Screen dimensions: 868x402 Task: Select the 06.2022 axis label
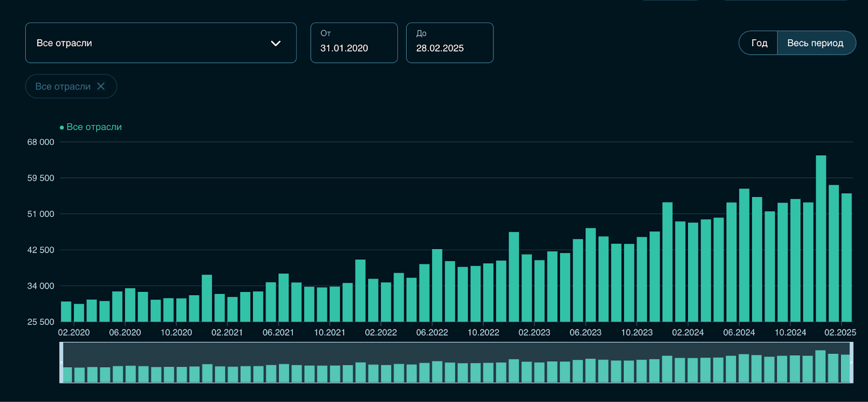pyautogui.click(x=432, y=333)
